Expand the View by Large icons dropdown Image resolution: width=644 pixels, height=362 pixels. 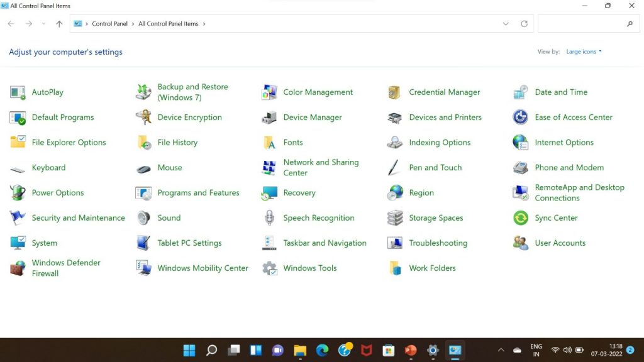click(x=584, y=52)
